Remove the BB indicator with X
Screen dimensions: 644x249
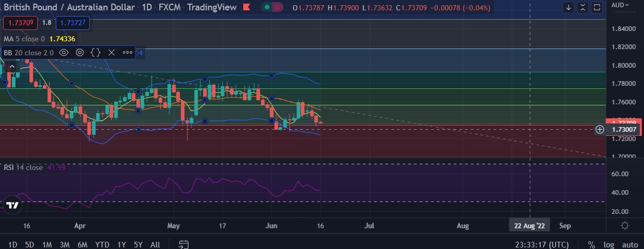(x=111, y=52)
